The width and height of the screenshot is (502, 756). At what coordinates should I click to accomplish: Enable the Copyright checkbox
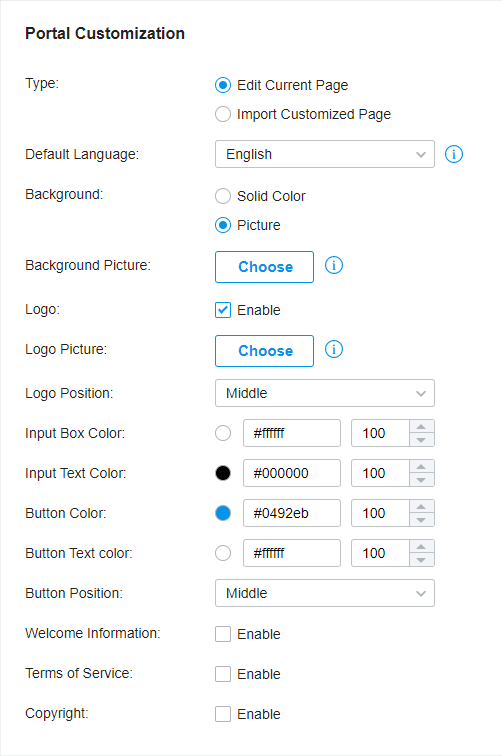[223, 714]
